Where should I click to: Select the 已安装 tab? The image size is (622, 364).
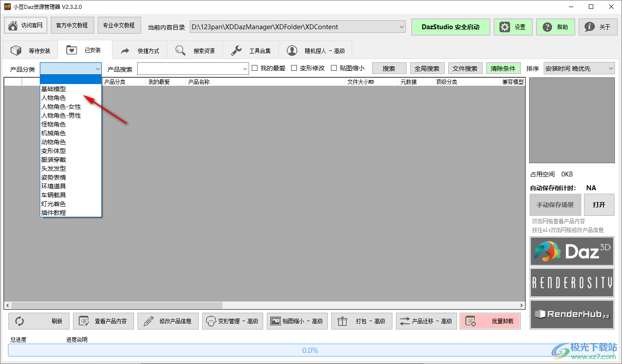[x=85, y=50]
